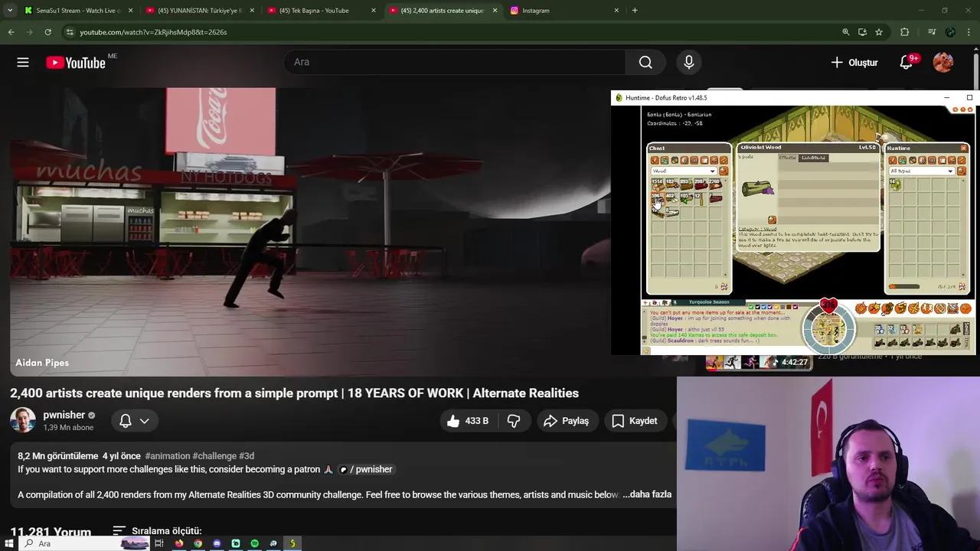Screen dimensions: 980x551
Task: Open Chrome from the taskbar
Action: 198,543
